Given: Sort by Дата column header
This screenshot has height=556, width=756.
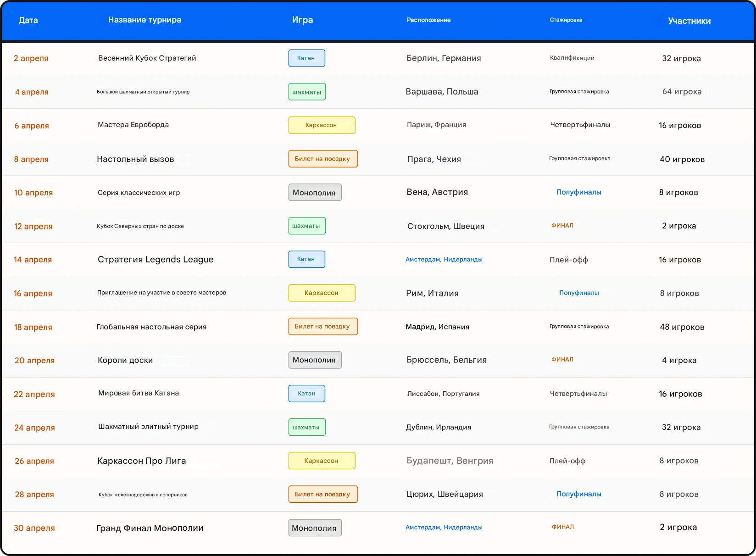Looking at the screenshot, I should pyautogui.click(x=28, y=20).
